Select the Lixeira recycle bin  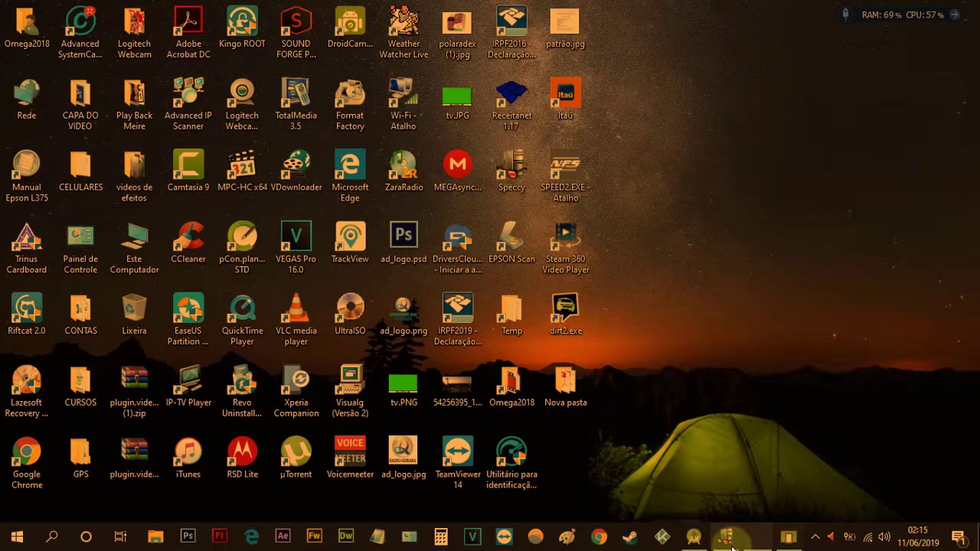click(134, 315)
